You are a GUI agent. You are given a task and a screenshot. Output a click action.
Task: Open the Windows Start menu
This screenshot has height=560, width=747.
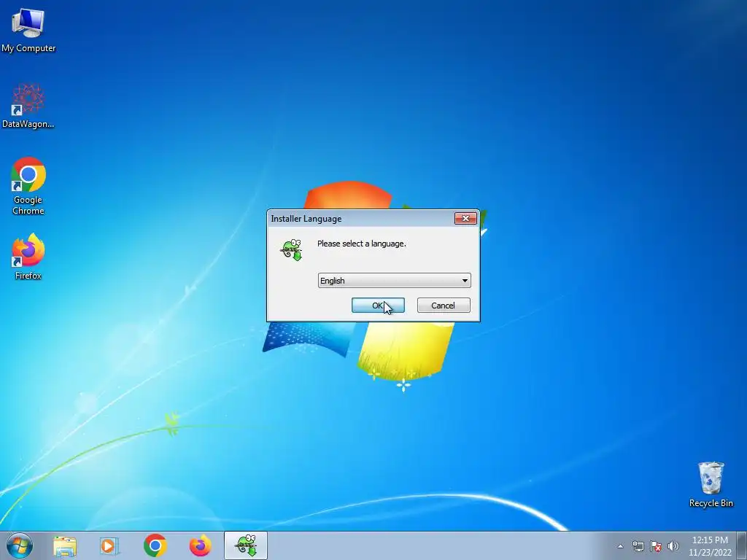tap(20, 545)
